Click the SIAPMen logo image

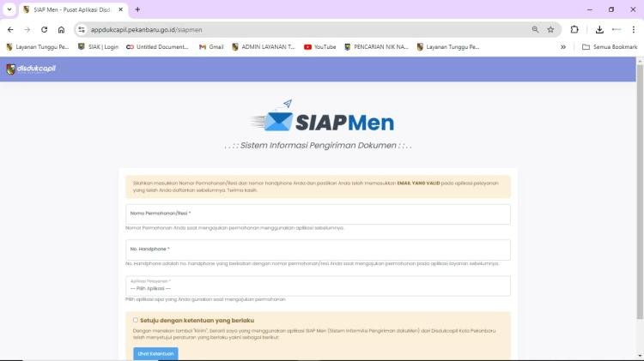click(x=323, y=117)
